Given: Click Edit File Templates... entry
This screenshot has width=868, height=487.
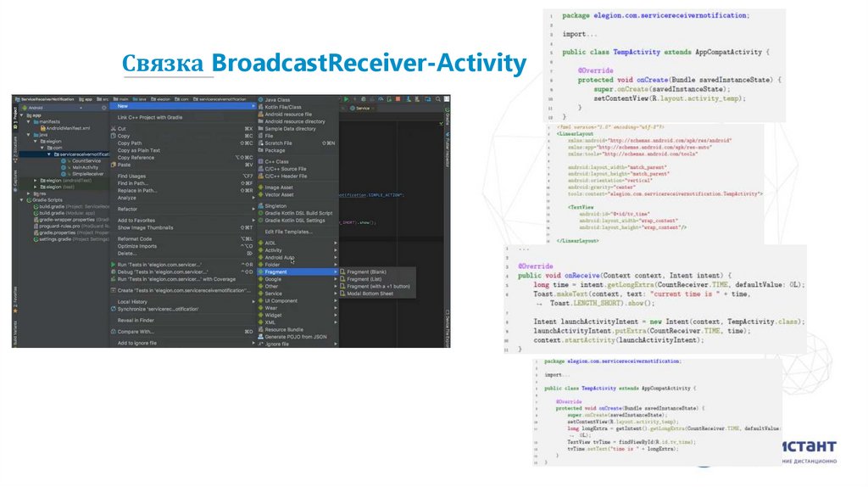Looking at the screenshot, I should pyautogui.click(x=287, y=232).
